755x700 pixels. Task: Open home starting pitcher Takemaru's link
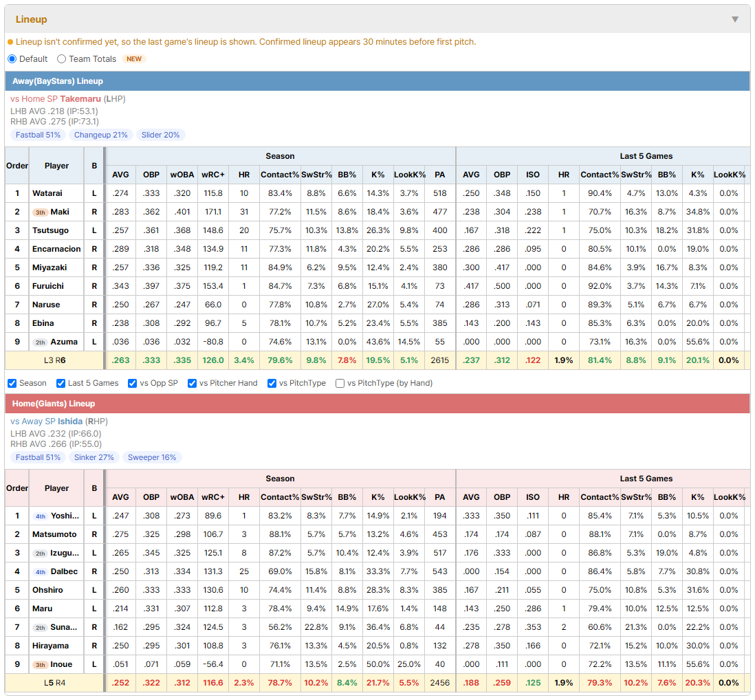pyautogui.click(x=80, y=99)
